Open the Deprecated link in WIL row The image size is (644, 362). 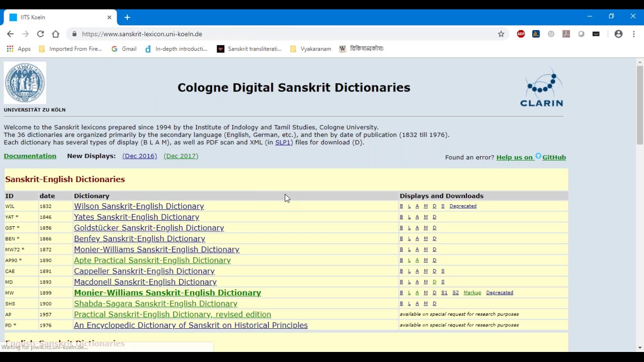click(463, 206)
